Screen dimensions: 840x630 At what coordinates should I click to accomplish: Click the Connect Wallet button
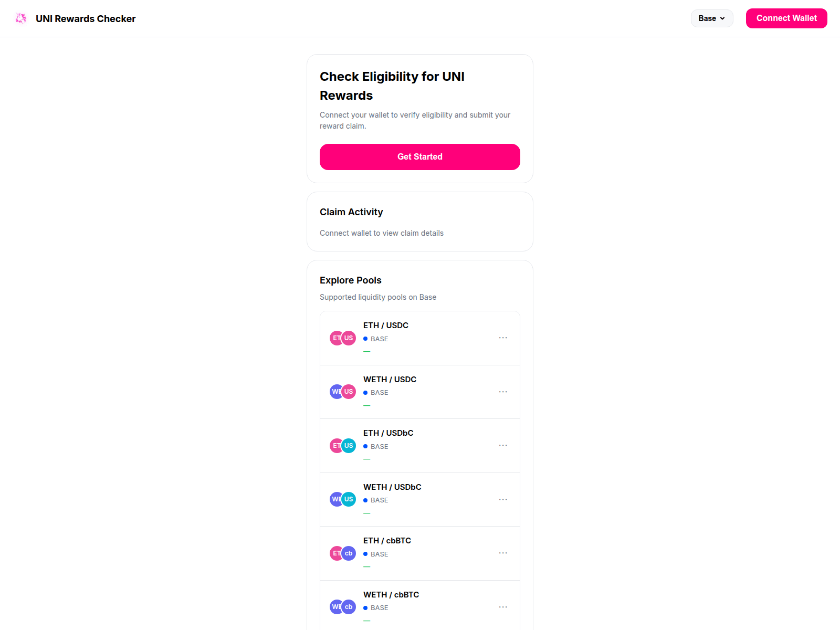tap(786, 18)
